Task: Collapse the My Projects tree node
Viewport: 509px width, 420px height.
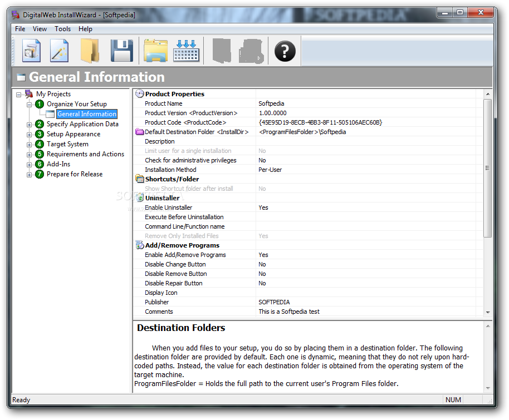Action: pyautogui.click(x=18, y=95)
